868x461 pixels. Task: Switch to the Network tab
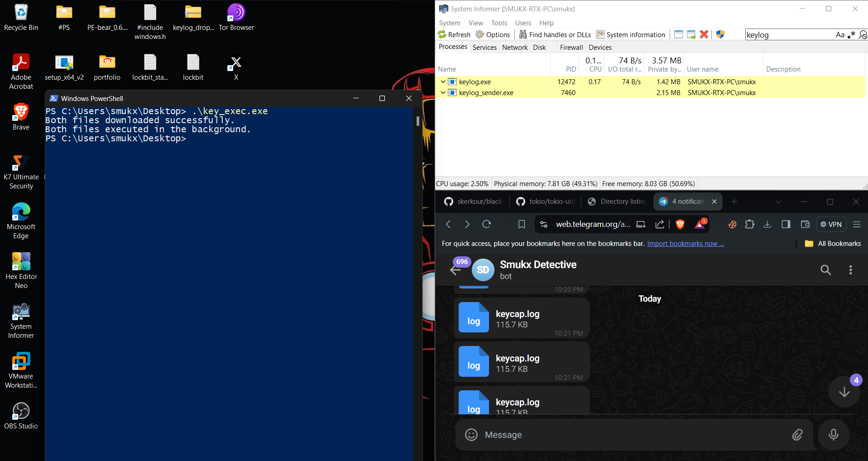click(x=515, y=47)
